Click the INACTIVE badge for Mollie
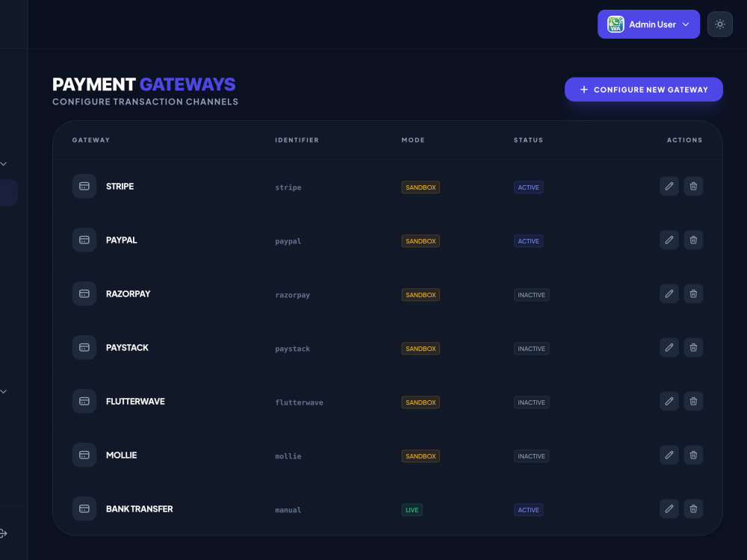The image size is (747, 560). point(531,457)
